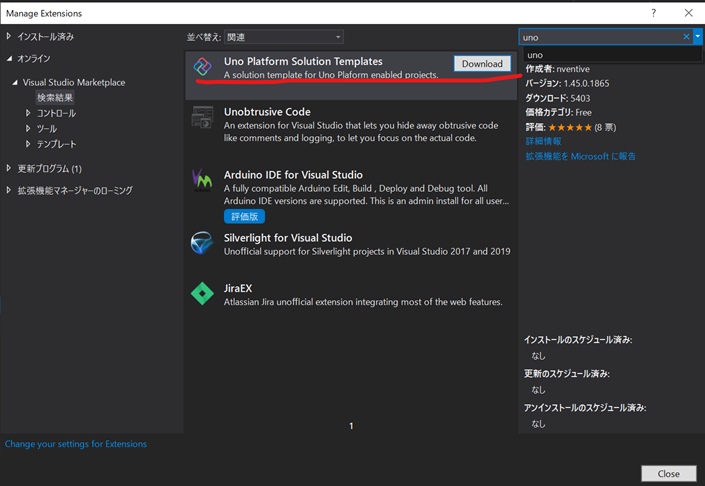Screen dimensions: 705x486
Task: Collapse the Visual Studio Marketplace node
Action: coord(15,82)
